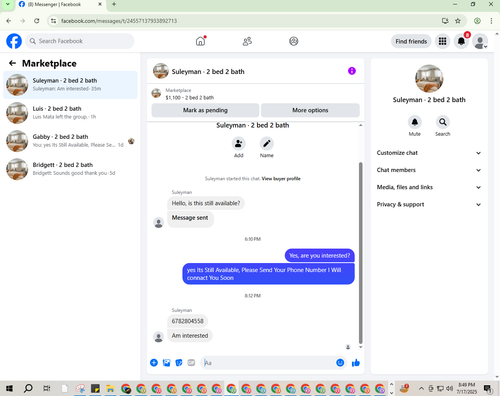Reload the page in the browser
Screen dimensions: 500x396
pos(37,21)
